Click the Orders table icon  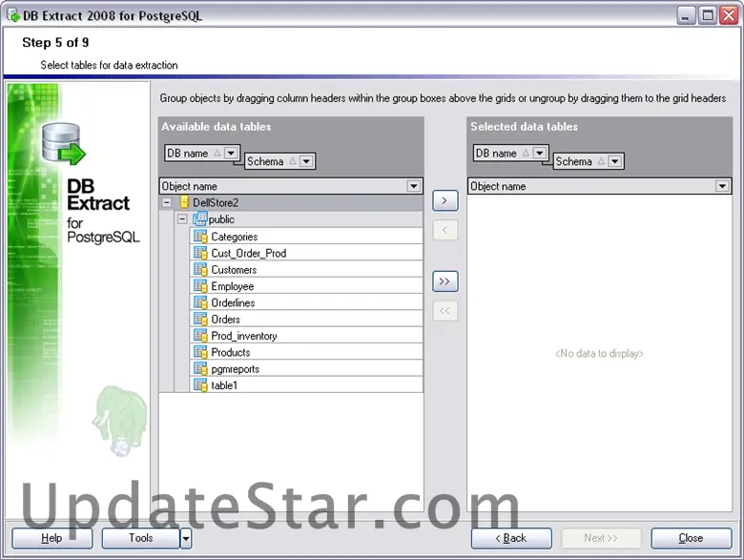click(x=200, y=319)
